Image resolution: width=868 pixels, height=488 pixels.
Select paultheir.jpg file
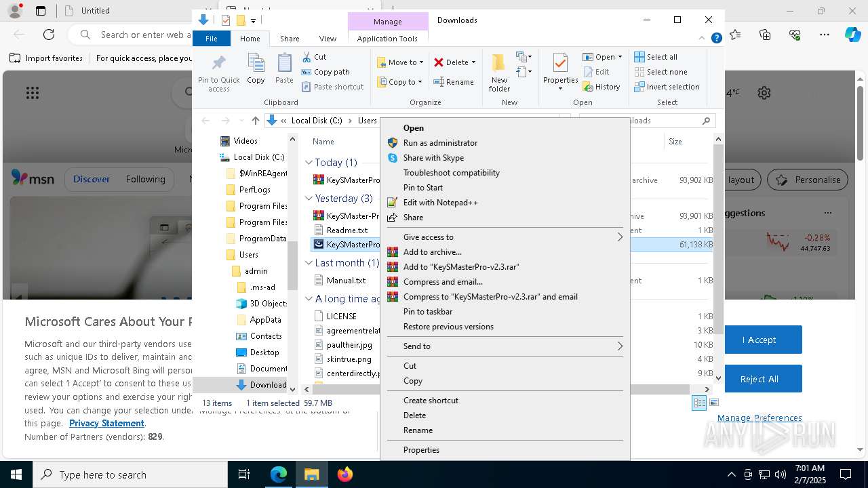(349, 345)
